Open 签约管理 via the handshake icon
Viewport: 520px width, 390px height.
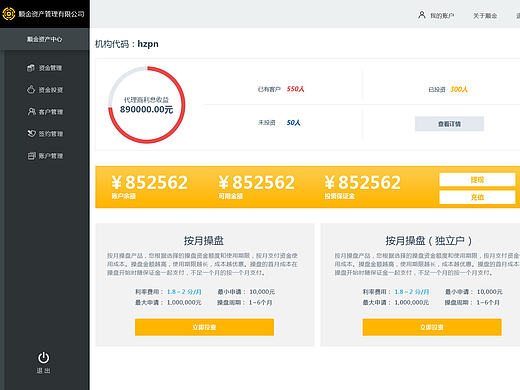[x=31, y=133]
